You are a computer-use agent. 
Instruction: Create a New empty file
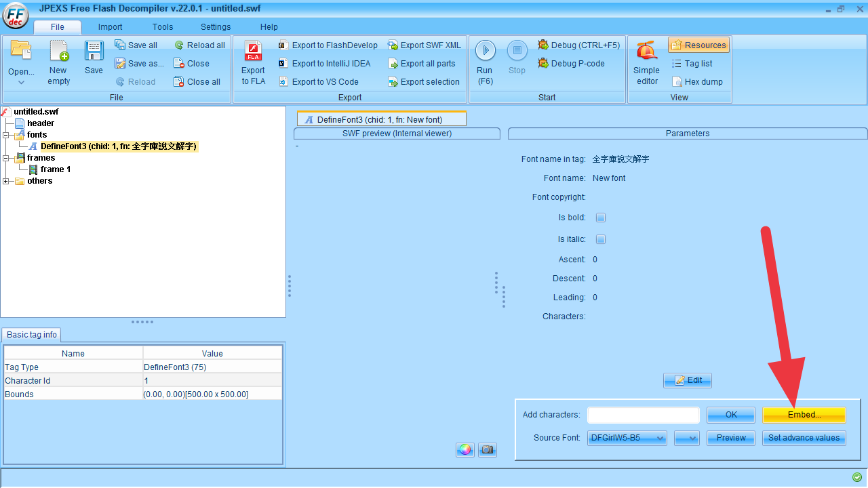58,62
